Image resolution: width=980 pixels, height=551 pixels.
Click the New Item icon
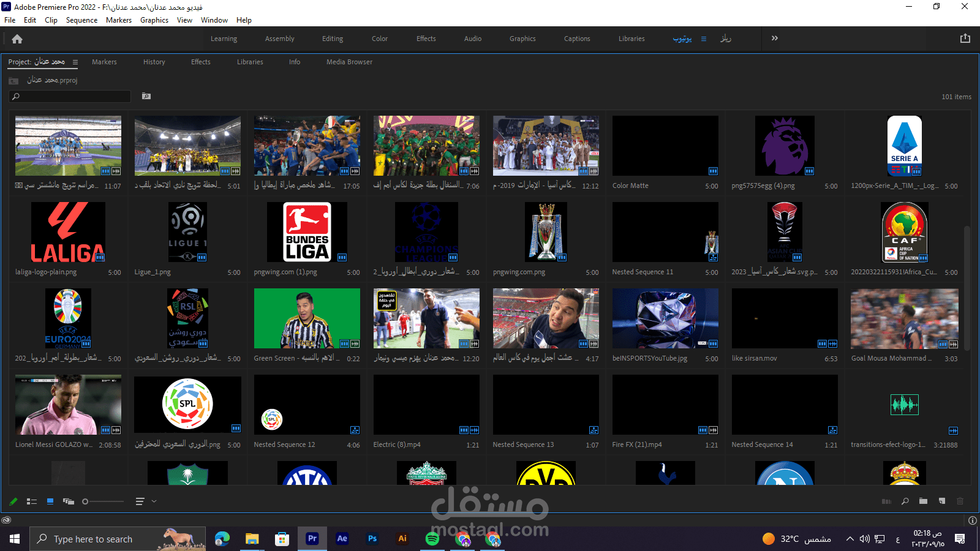(942, 501)
